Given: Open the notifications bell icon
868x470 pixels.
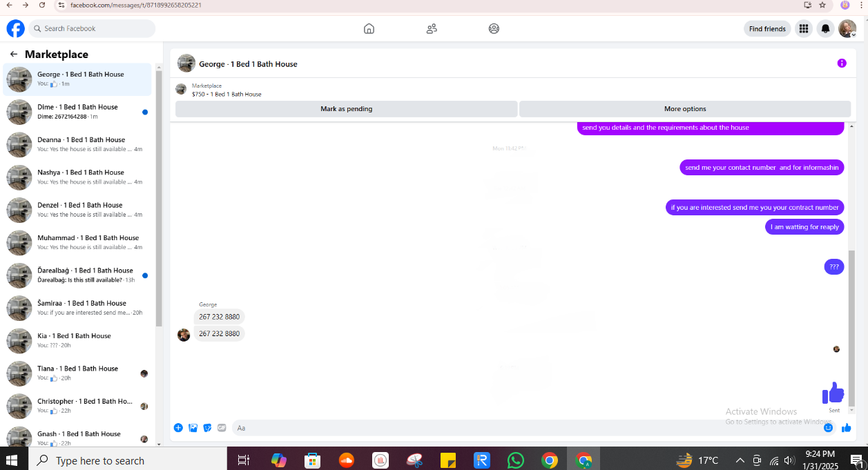Looking at the screenshot, I should [825, 28].
